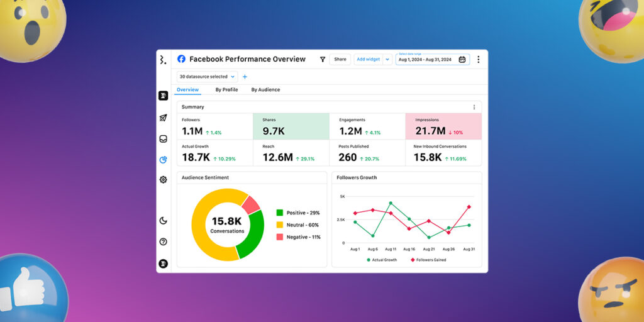Open the inbox icon in sidebar
This screenshot has width=644, height=322.
pyautogui.click(x=163, y=139)
